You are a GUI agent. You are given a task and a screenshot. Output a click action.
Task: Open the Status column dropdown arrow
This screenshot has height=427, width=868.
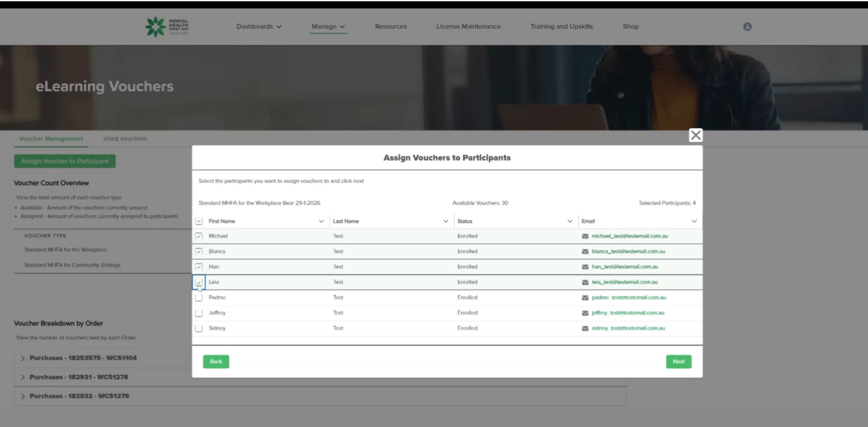click(x=570, y=221)
